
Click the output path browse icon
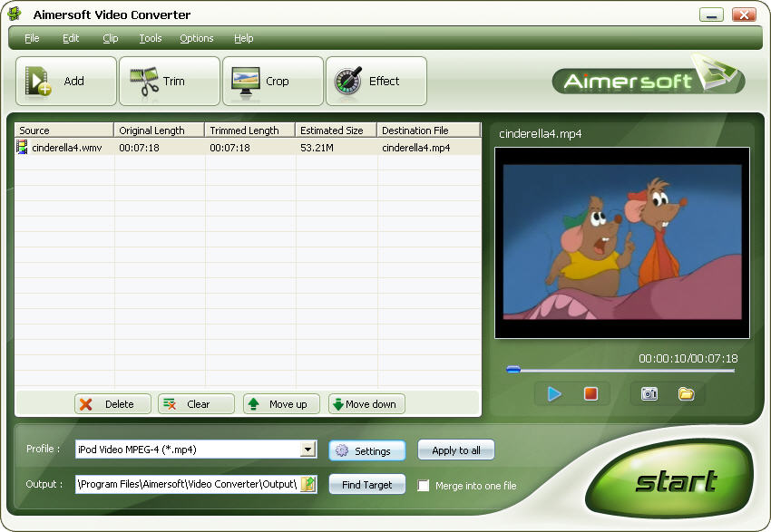(x=308, y=484)
